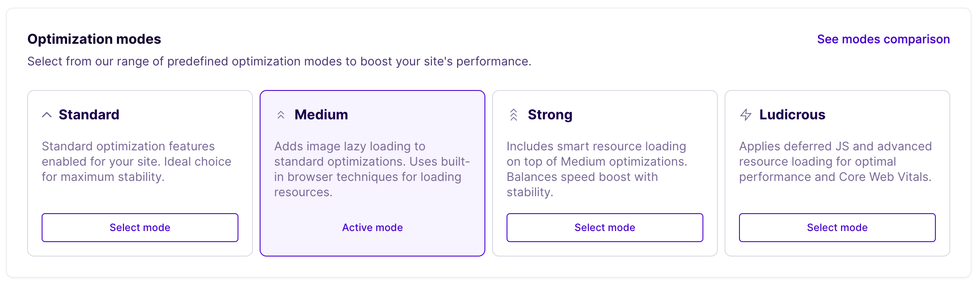Click the Optimization modes heading

94,39
